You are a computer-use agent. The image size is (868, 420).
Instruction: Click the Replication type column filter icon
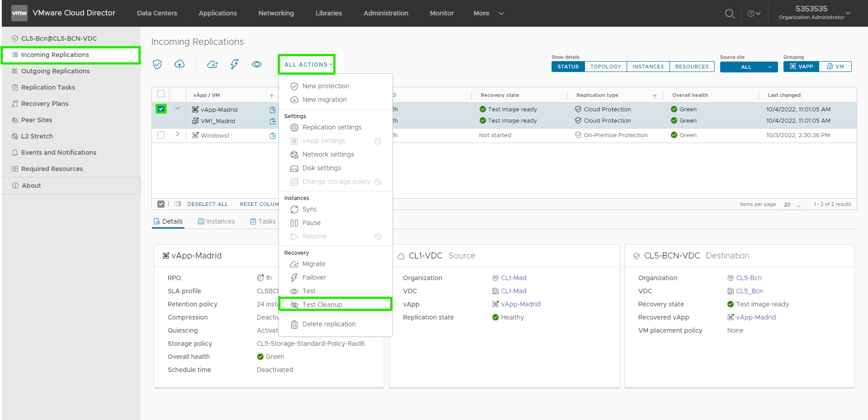[655, 96]
